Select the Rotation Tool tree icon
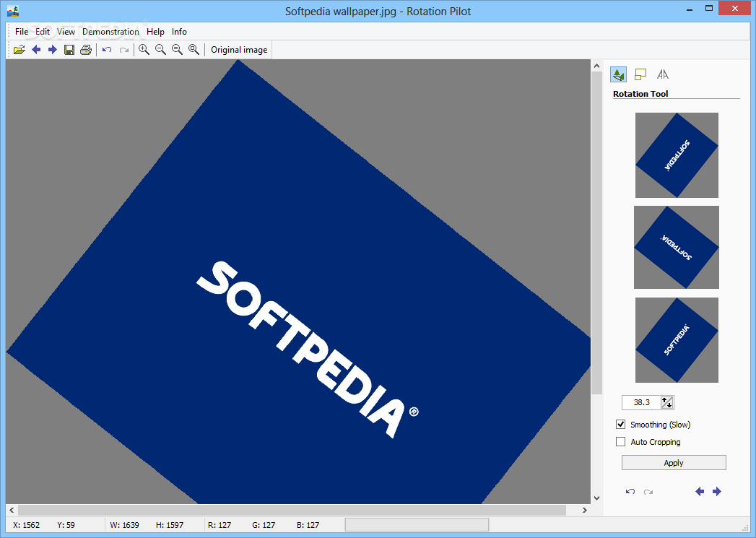 pos(618,74)
